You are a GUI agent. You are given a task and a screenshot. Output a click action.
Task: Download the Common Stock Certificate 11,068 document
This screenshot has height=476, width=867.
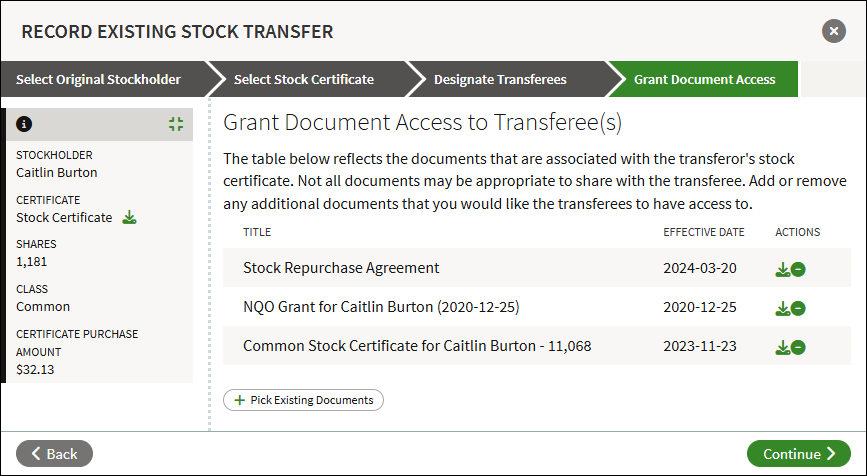tap(782, 347)
